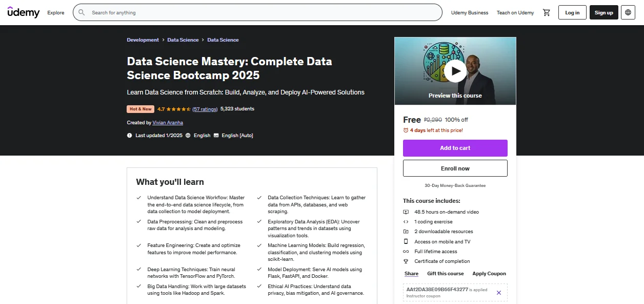Click the search magnifier icon
The width and height of the screenshot is (644, 304).
tap(82, 12)
